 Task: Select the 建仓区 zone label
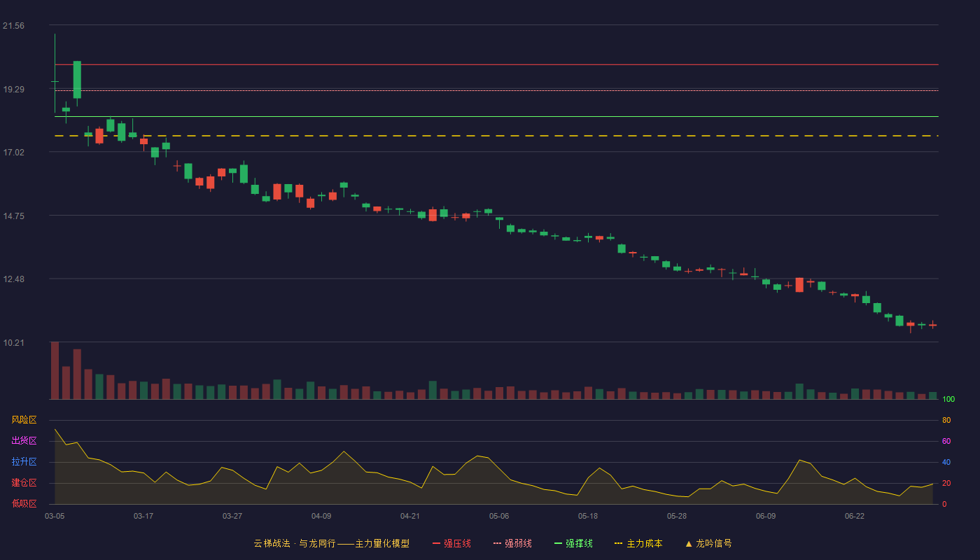[x=24, y=483]
